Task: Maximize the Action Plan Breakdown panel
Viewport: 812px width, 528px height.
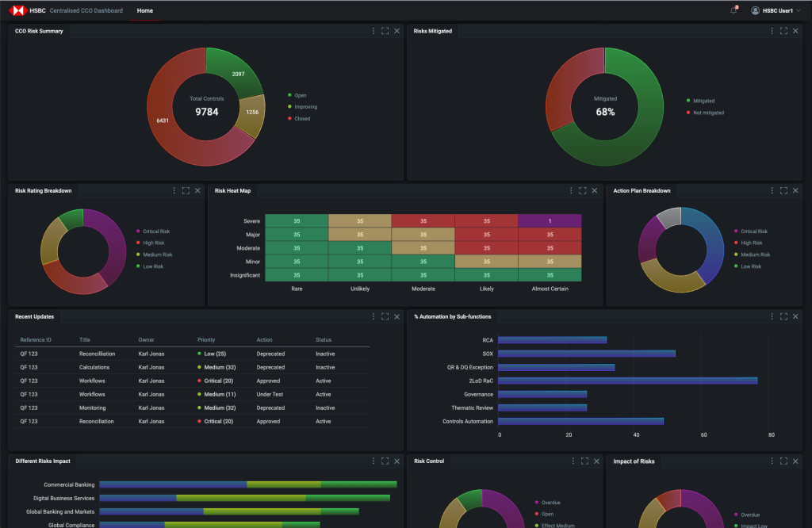Action: tap(783, 190)
